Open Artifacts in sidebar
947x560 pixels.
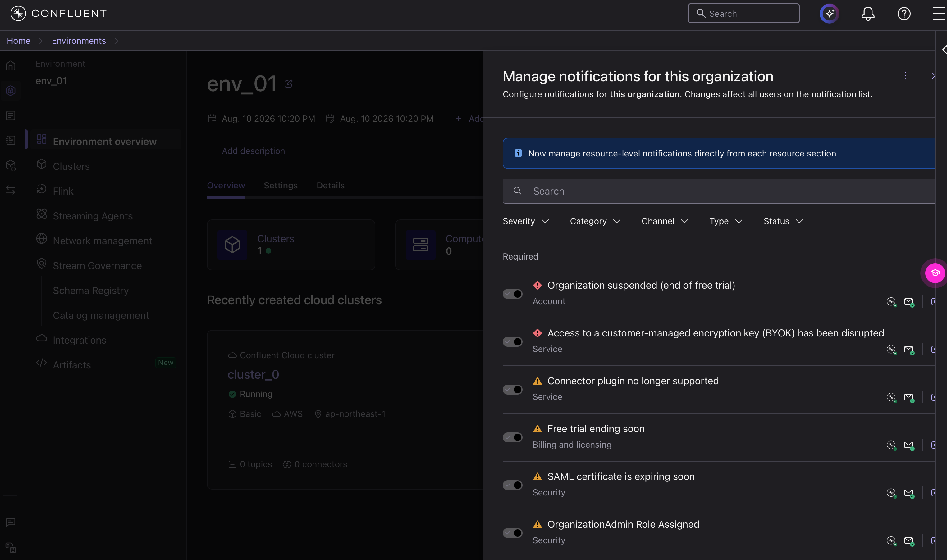[72, 365]
